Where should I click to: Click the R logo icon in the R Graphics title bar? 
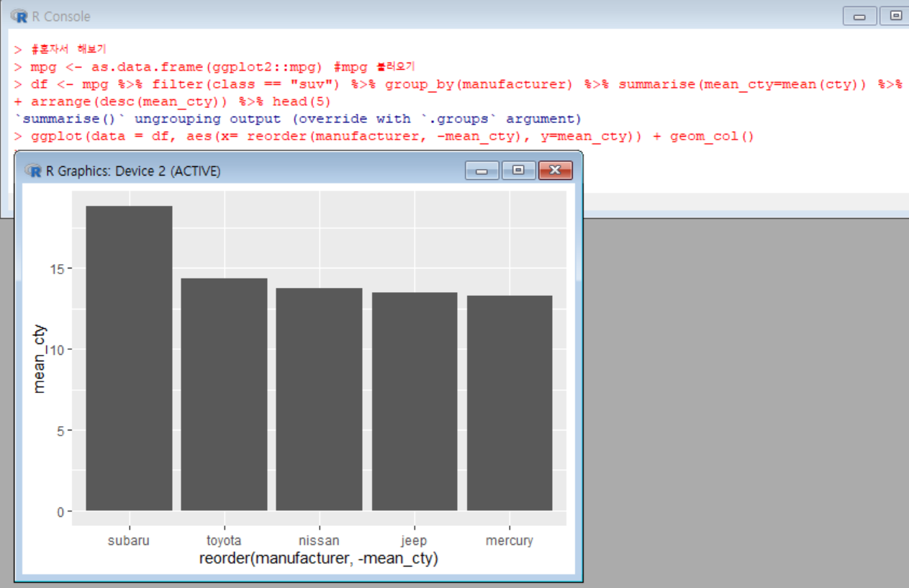33,171
